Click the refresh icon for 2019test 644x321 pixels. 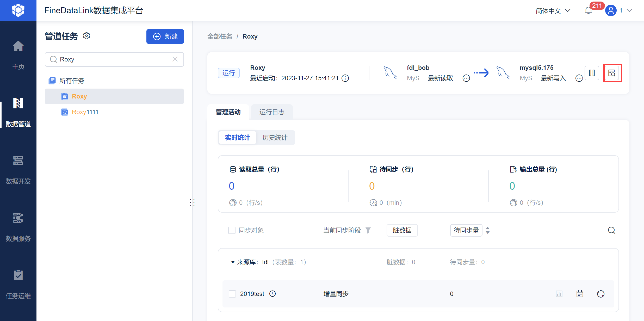(x=600, y=294)
